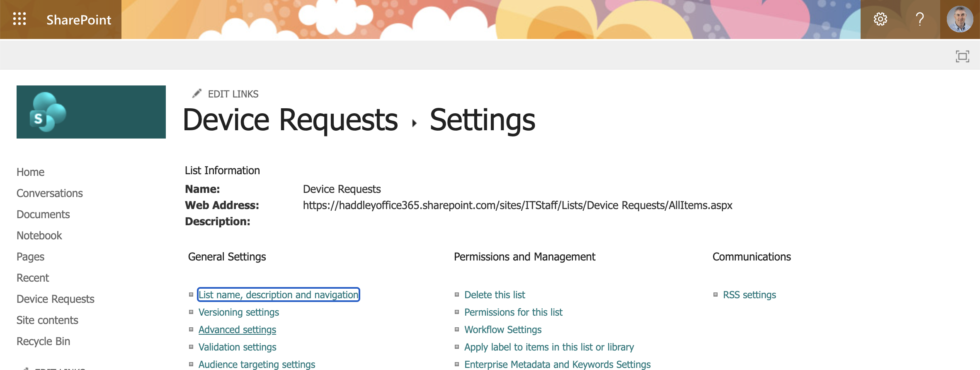
Task: Click Delete this list
Action: (495, 295)
